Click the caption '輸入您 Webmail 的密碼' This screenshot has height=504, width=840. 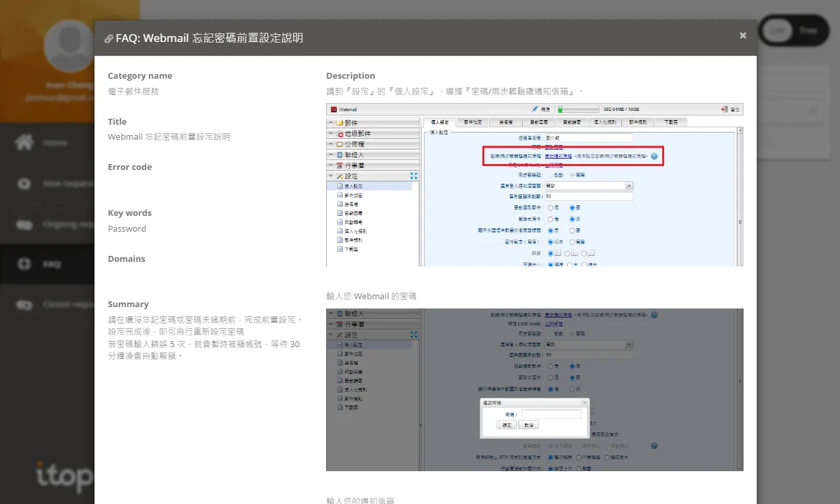coord(371,296)
